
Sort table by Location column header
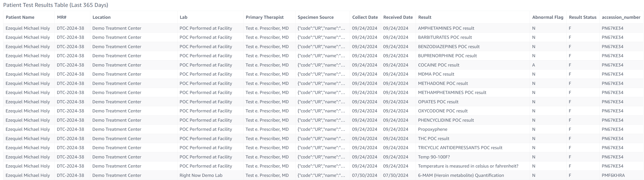tap(101, 17)
